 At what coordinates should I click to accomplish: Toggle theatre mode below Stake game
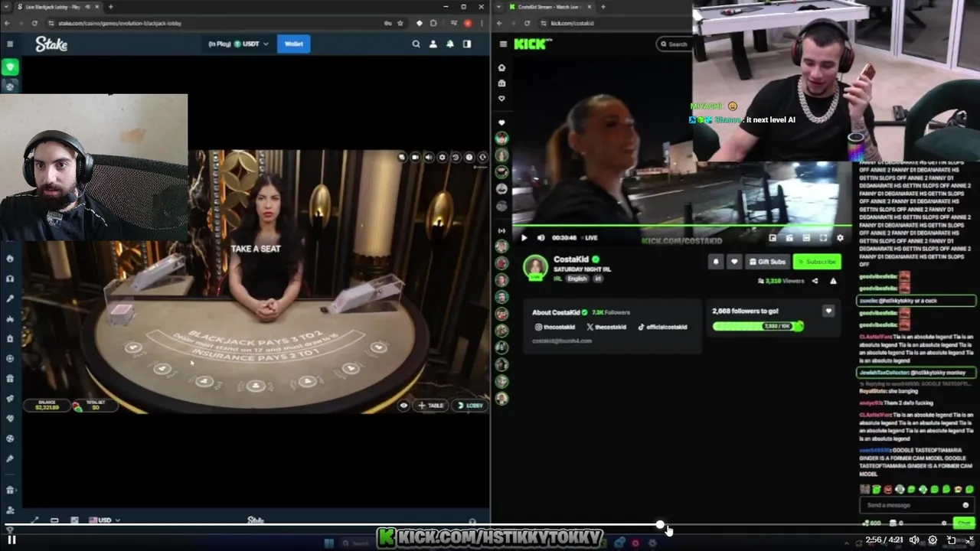coord(54,520)
